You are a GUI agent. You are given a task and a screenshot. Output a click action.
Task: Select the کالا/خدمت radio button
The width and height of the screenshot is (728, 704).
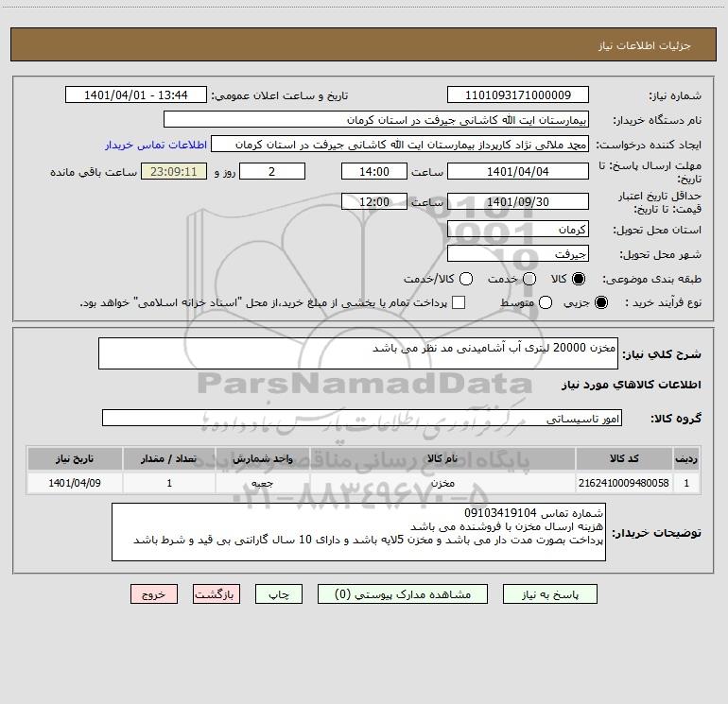466,279
